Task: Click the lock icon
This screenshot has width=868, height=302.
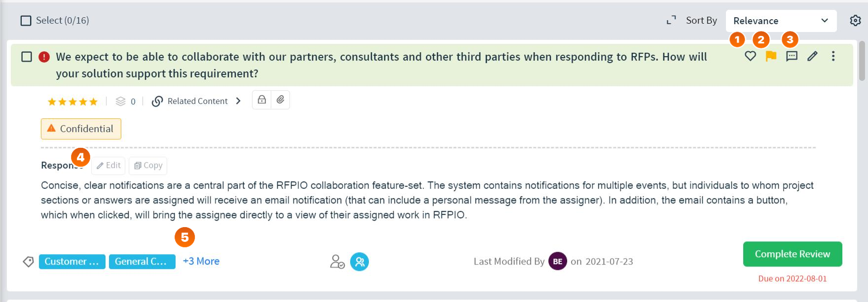Action: click(262, 100)
